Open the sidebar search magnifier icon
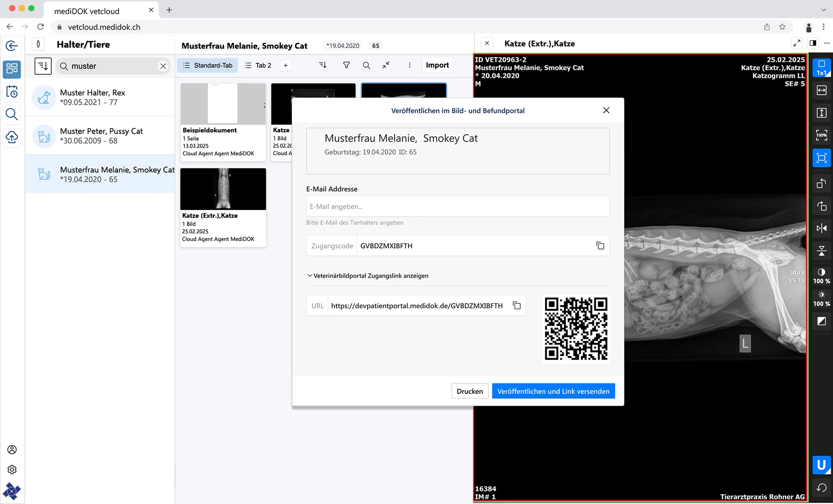This screenshot has height=504, width=833. tap(12, 115)
